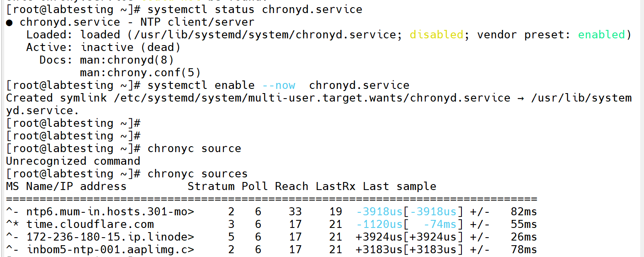644x257 pixels.
Task: Click the '^*' marker before time.cloudflare.com
Action: coord(13,224)
